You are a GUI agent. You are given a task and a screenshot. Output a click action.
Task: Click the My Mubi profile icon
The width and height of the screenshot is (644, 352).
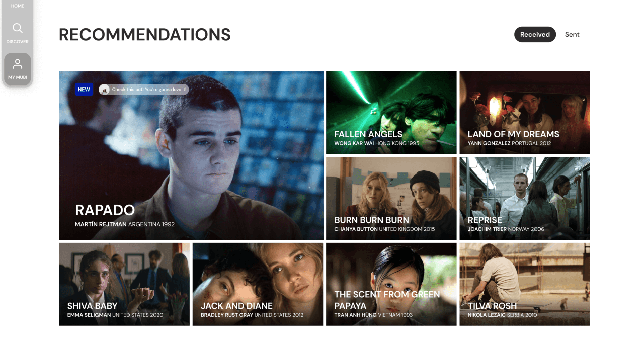pyautogui.click(x=18, y=64)
